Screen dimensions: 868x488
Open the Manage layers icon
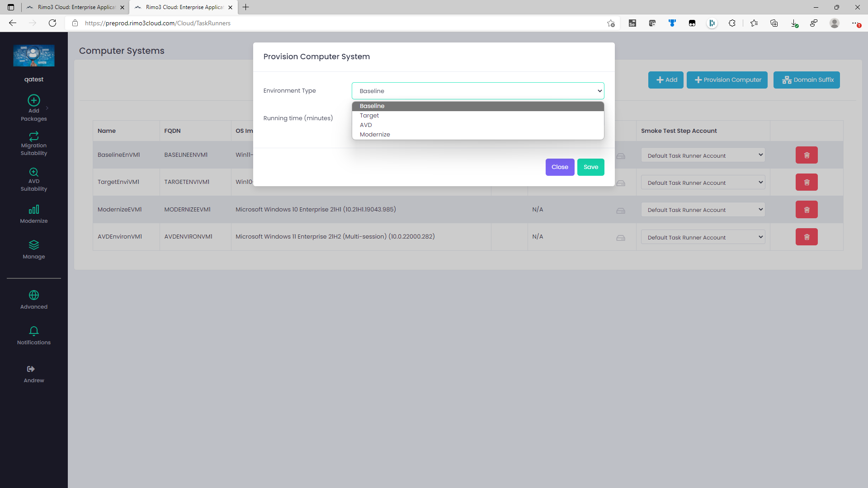[34, 245]
